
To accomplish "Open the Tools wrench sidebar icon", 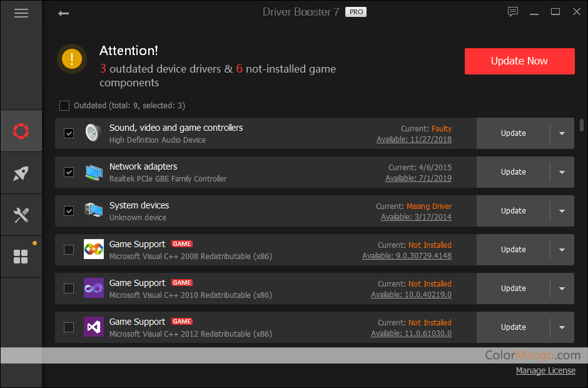I will pyautogui.click(x=21, y=215).
